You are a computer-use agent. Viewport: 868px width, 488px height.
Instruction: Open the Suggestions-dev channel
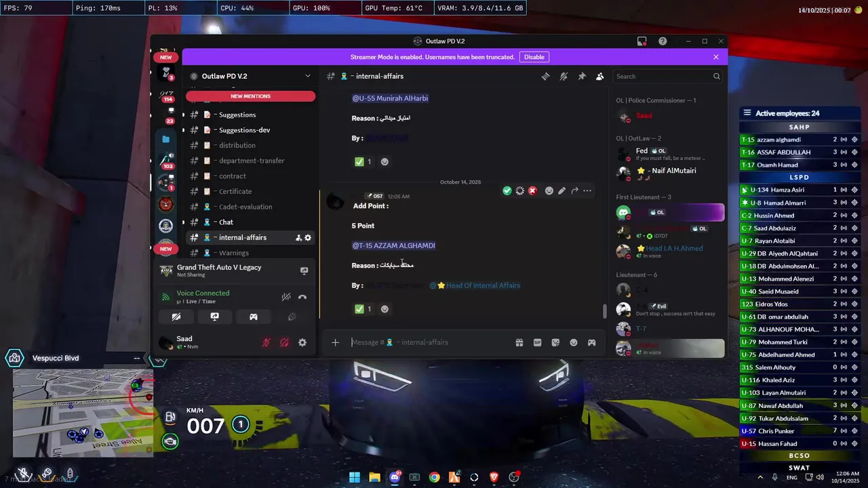point(250,129)
